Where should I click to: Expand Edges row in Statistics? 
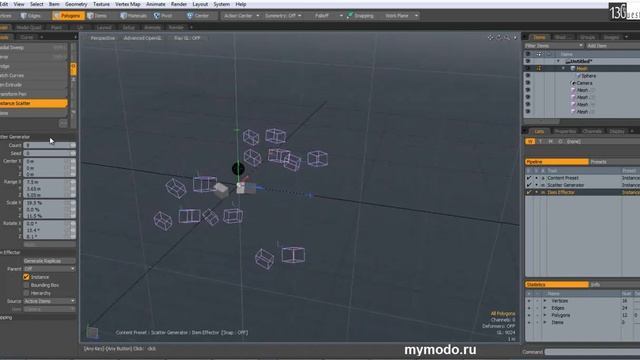point(545,308)
